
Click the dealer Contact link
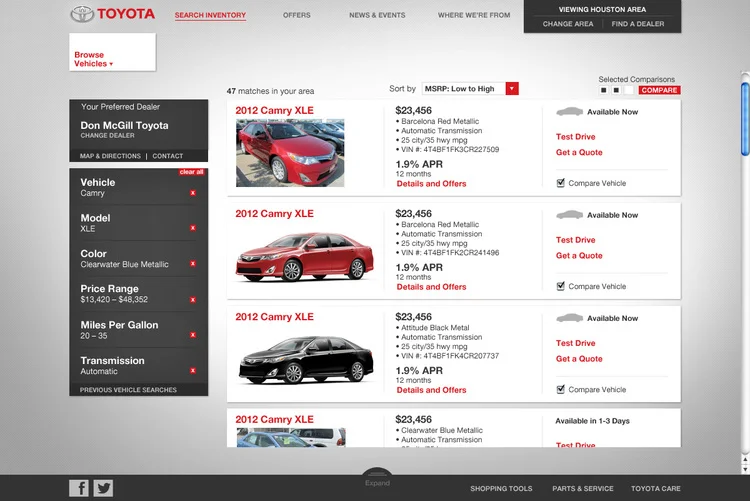coord(168,156)
